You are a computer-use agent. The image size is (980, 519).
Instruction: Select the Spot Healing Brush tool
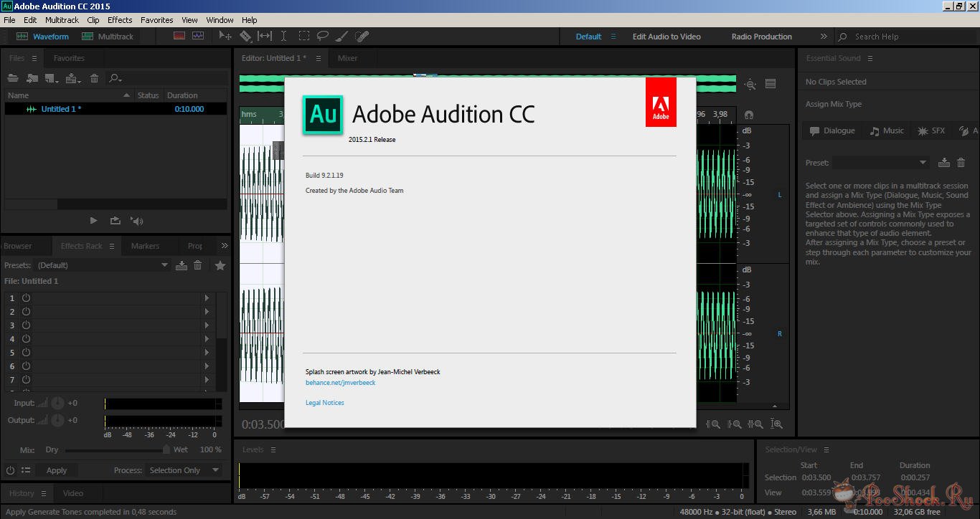click(x=362, y=36)
